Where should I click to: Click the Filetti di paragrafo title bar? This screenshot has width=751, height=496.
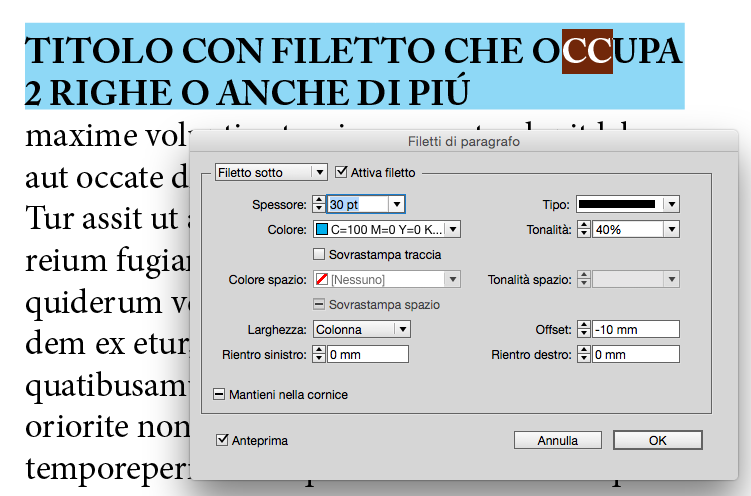point(464,141)
